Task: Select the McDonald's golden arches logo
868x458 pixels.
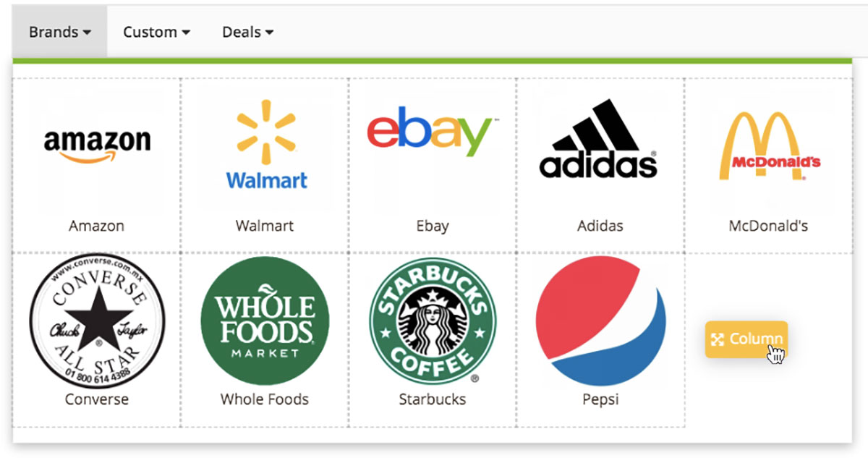Action: tap(770, 145)
